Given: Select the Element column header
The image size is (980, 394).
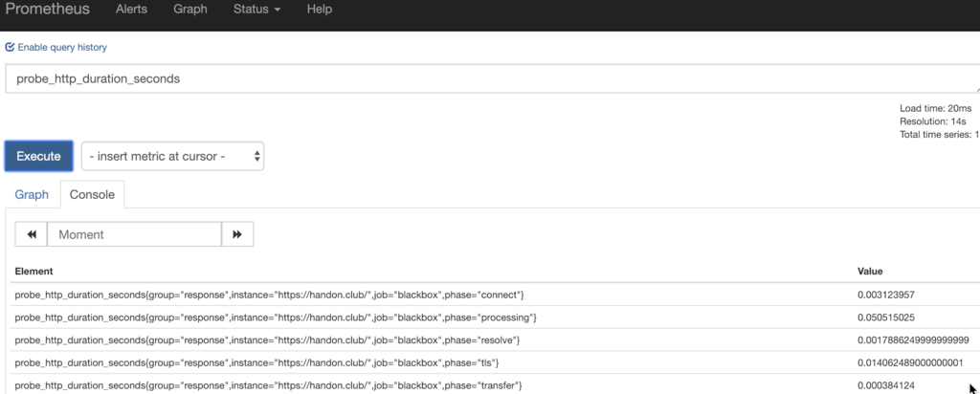Looking at the screenshot, I should pos(33,271).
